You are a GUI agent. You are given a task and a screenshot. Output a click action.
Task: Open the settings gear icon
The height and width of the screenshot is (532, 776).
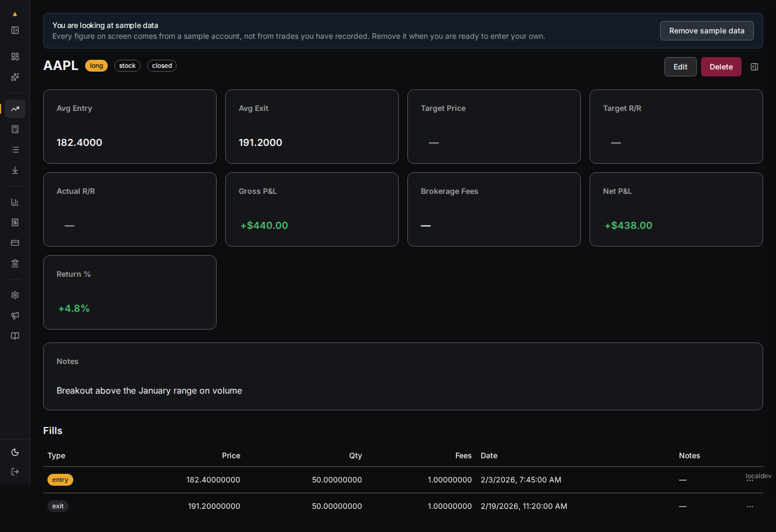15,295
